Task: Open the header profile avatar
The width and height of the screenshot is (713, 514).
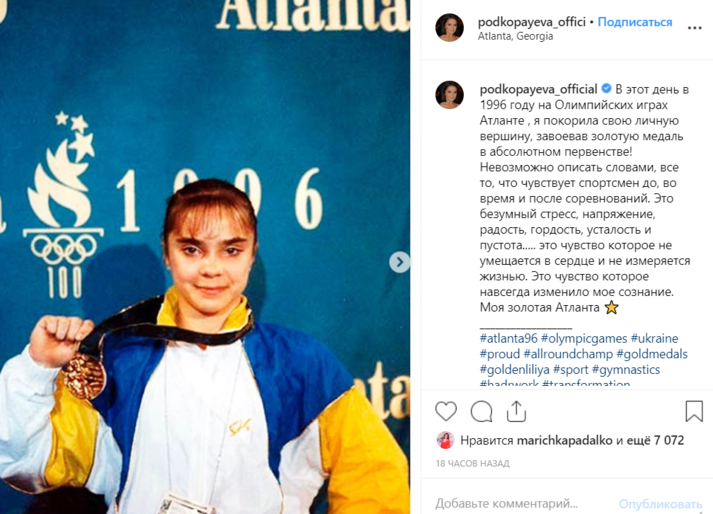Action: click(450, 28)
